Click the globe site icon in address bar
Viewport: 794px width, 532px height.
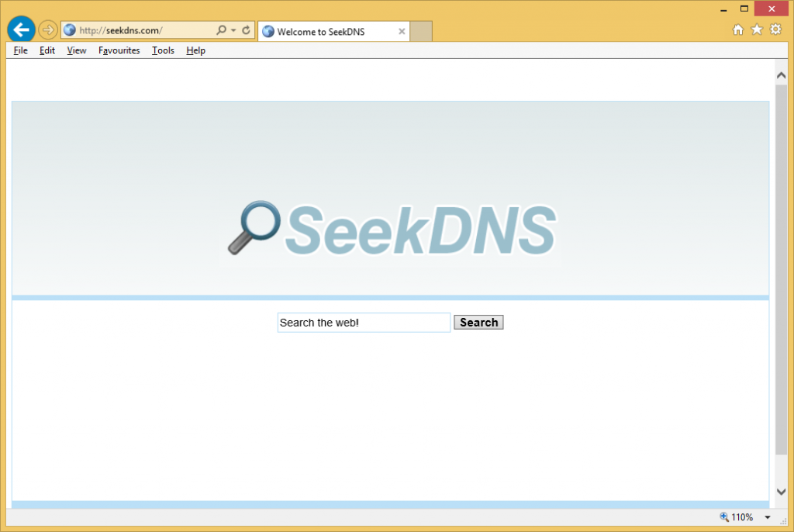point(70,30)
